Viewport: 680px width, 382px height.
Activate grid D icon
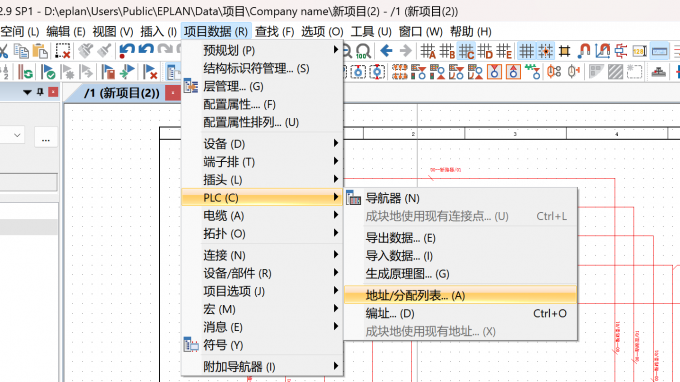485,51
